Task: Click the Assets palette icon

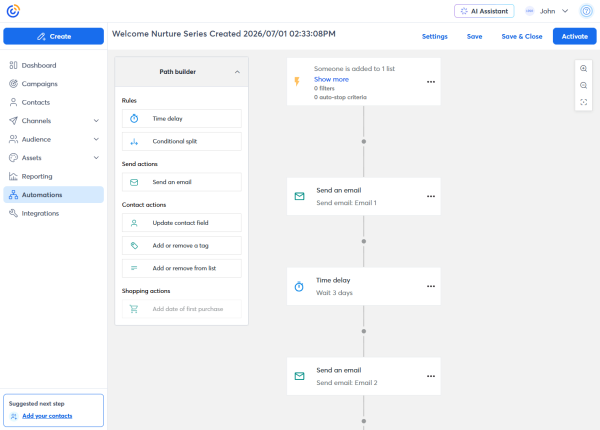Action: tap(13, 158)
